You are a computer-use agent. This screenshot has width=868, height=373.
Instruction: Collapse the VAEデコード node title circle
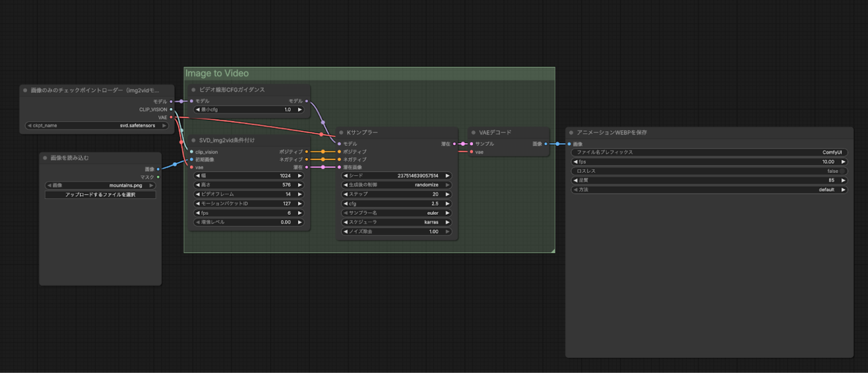[x=473, y=132]
